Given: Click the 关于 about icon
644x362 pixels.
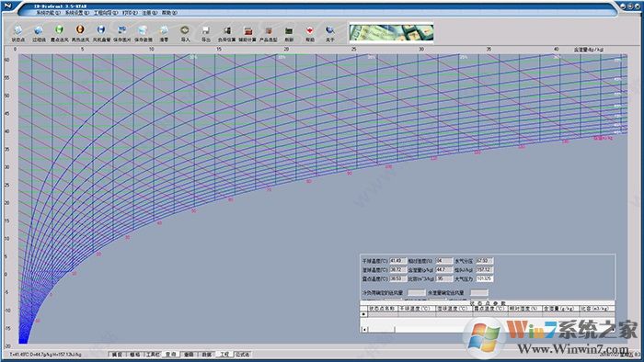Looking at the screenshot, I should 330,33.
